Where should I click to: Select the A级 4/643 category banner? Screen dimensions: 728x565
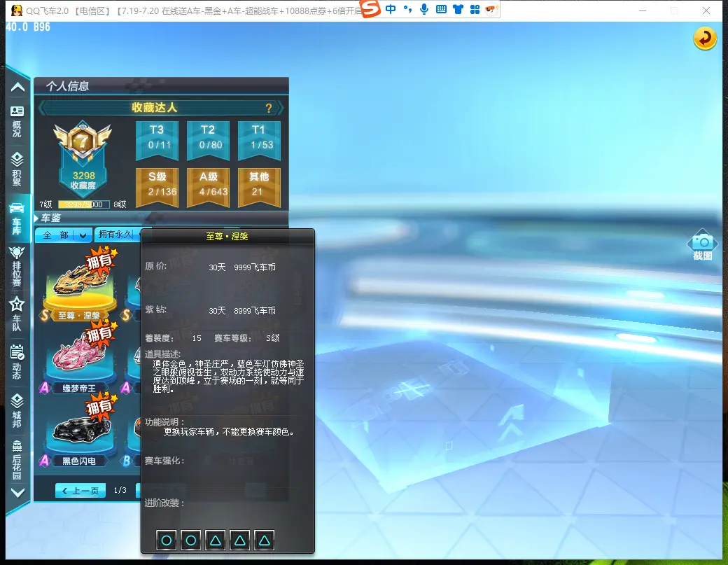click(208, 187)
